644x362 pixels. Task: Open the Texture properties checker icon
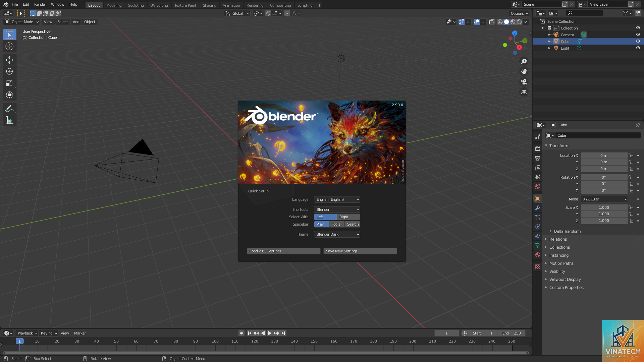click(x=538, y=267)
